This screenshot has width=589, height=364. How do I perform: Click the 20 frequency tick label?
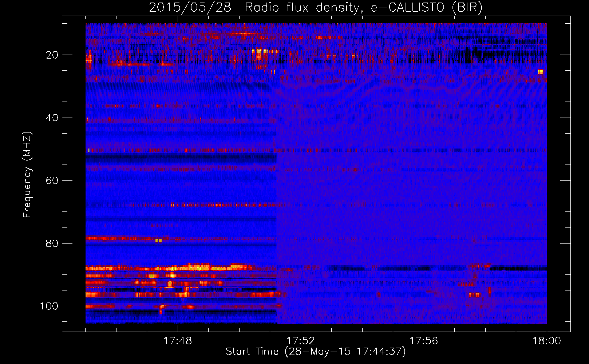coord(52,55)
